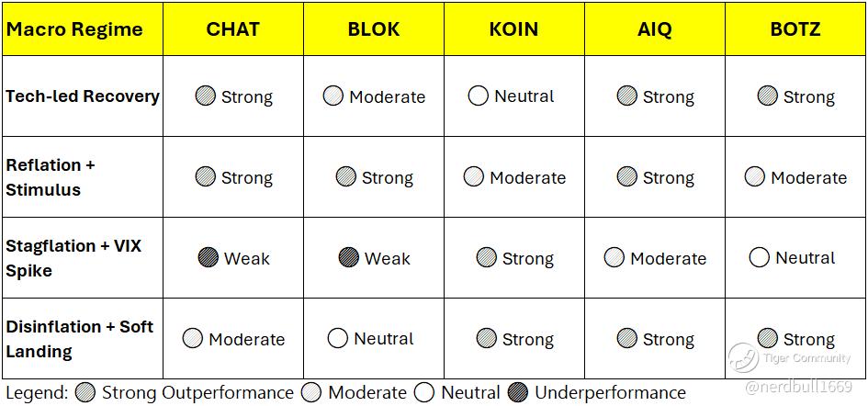Select the KOIN column header
The width and height of the screenshot is (868, 406).
[513, 29]
